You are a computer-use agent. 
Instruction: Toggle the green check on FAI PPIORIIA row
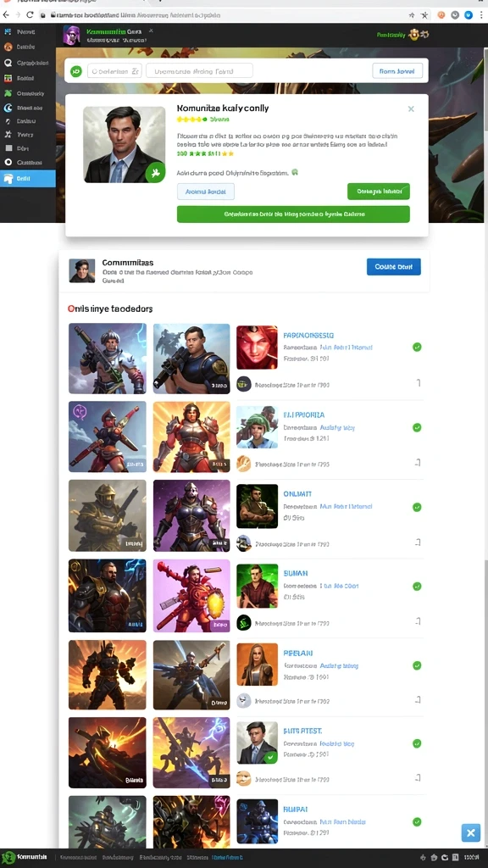point(417,427)
